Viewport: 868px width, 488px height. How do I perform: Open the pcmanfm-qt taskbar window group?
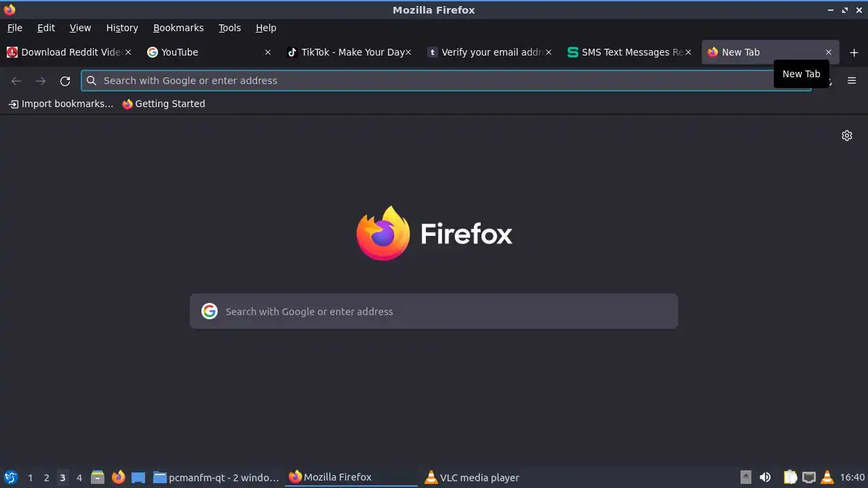[x=216, y=477]
